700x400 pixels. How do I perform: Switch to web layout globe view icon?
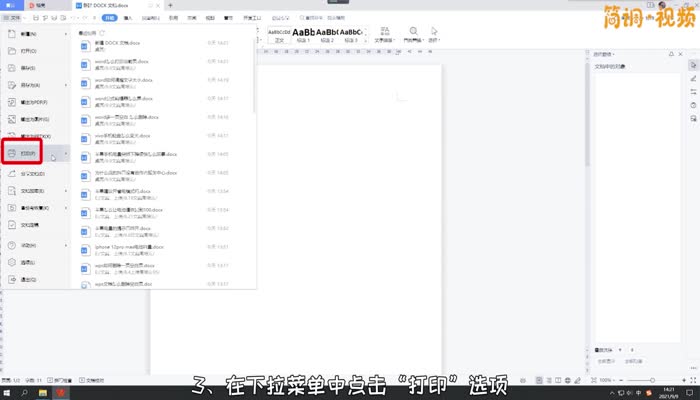(x=567, y=380)
